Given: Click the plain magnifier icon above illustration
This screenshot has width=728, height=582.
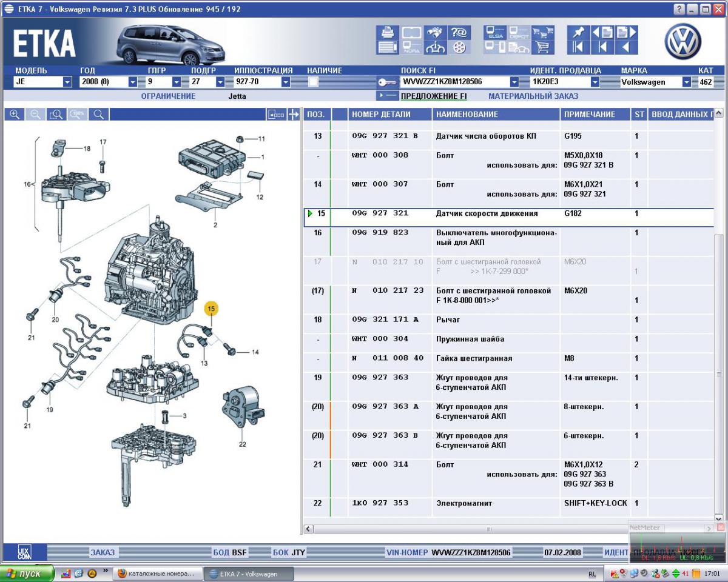Looking at the screenshot, I should tap(98, 114).
